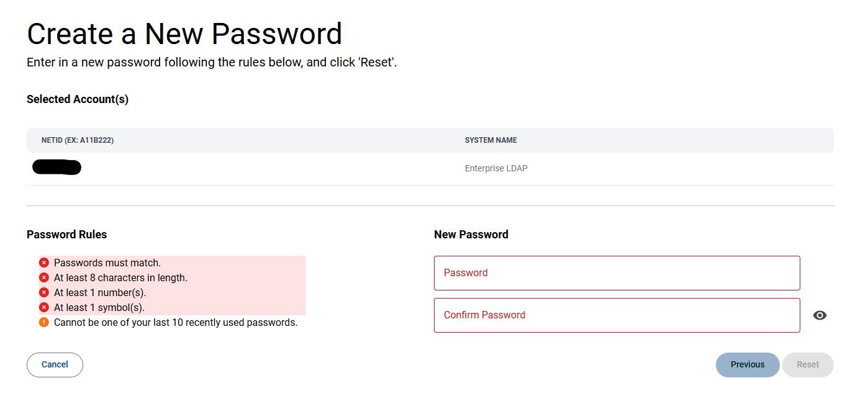Click the SYSTEM NAME column header

point(491,140)
